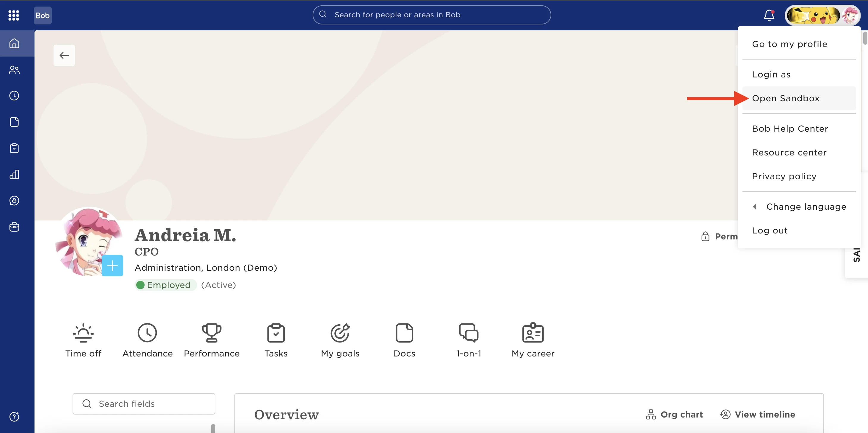Open Privacy policy menu item
The width and height of the screenshot is (868, 433).
point(799,176)
